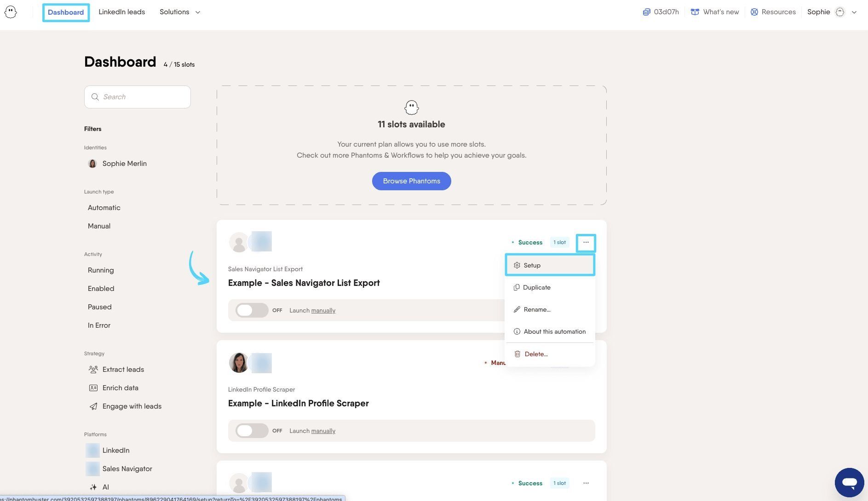Click Sophie's ghost avatar in header
The image size is (868, 501).
[x=840, y=12]
